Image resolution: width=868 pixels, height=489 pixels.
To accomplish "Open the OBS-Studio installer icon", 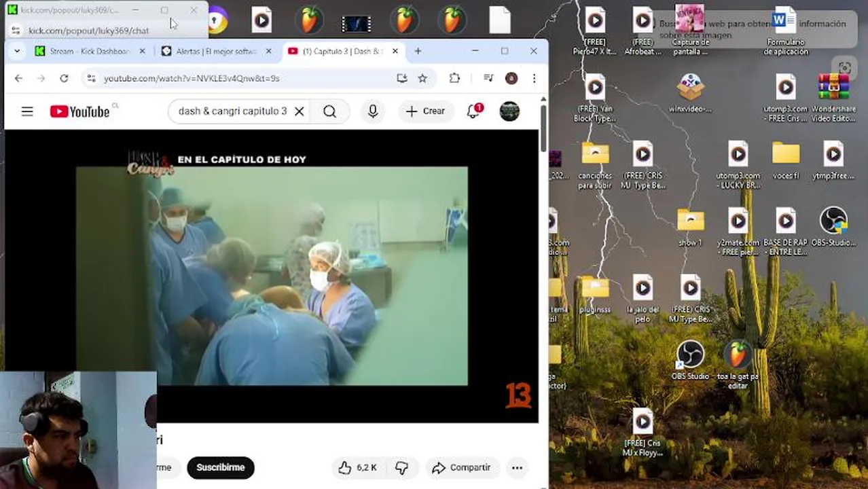I will coord(833,227).
